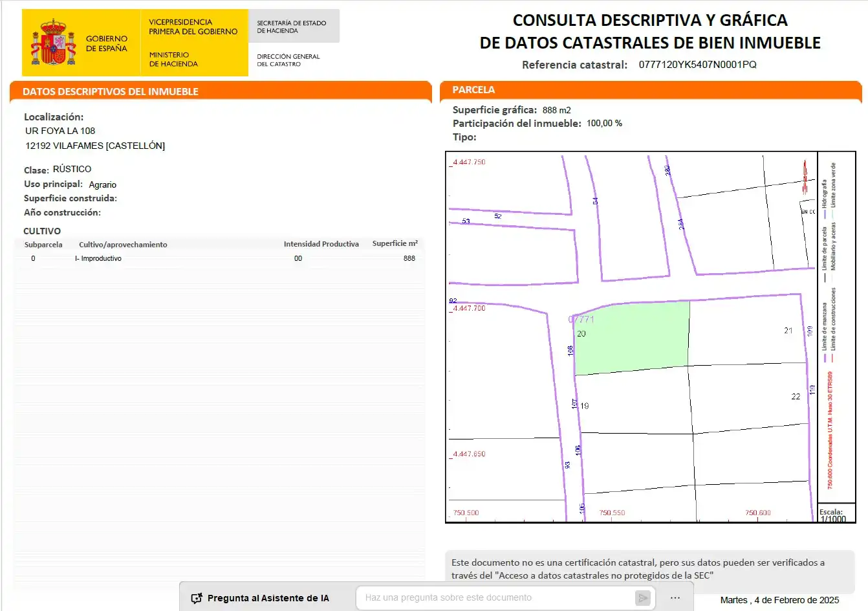This screenshot has width=868, height=611.
Task: Click map coordinate label '4.447.700'
Action: (468, 308)
